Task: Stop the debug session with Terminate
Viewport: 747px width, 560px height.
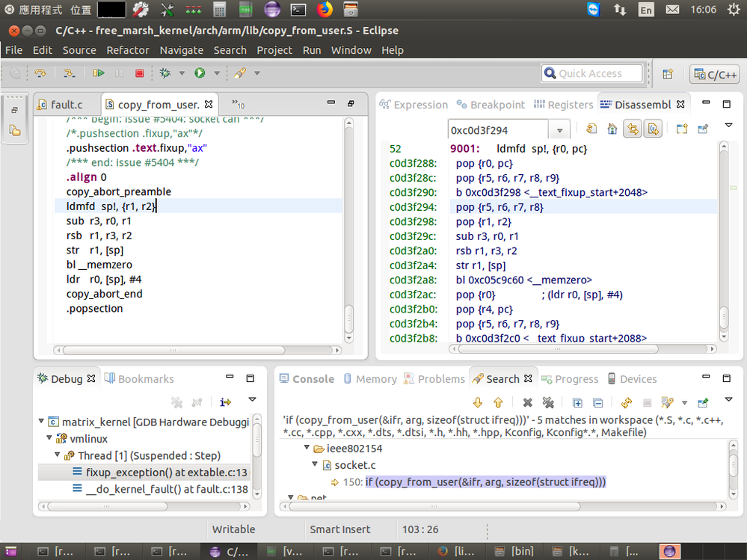Action: pos(140,73)
